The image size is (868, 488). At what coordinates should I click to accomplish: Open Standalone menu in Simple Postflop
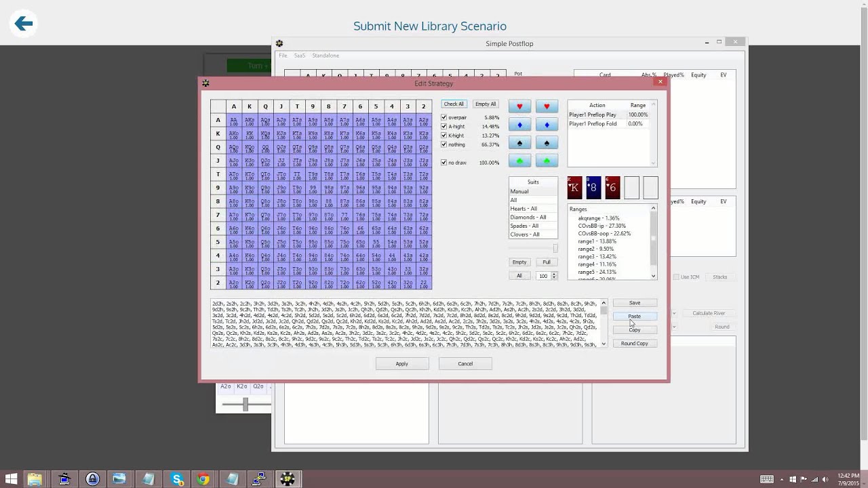click(325, 56)
